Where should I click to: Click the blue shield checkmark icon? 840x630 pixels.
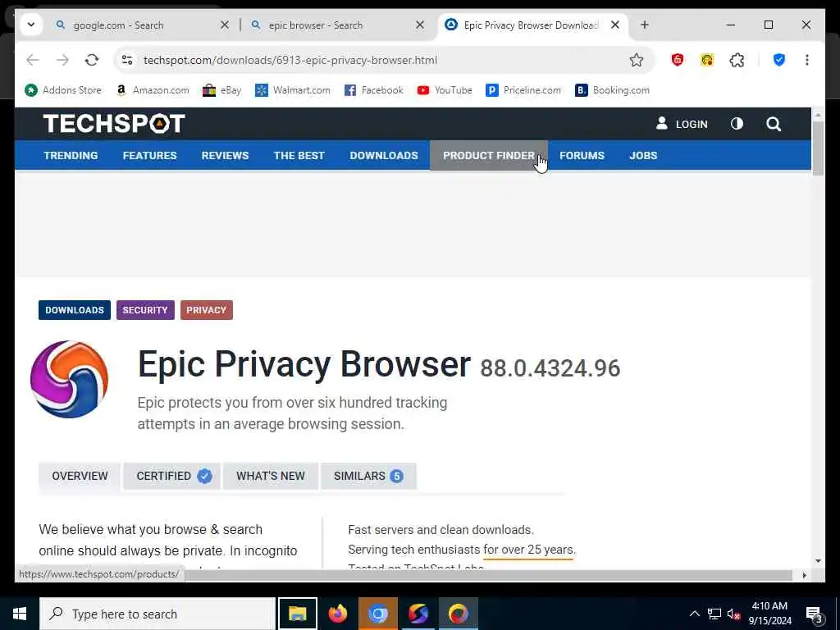(779, 60)
